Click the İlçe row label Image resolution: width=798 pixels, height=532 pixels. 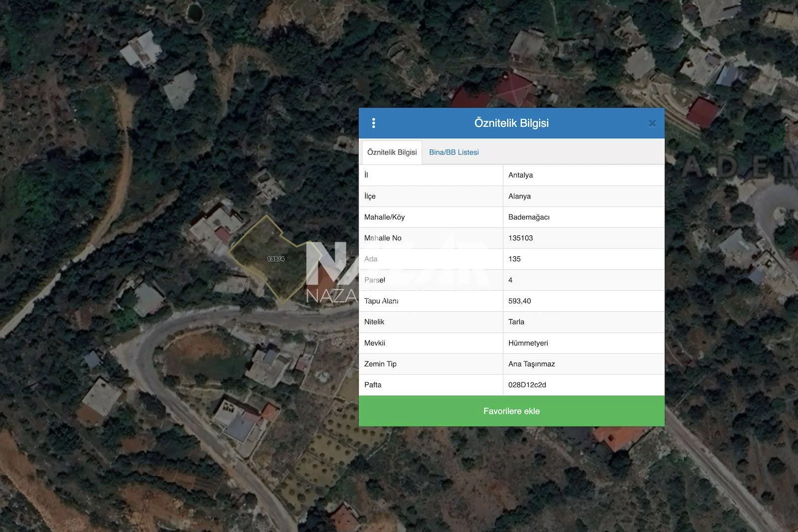(370, 196)
